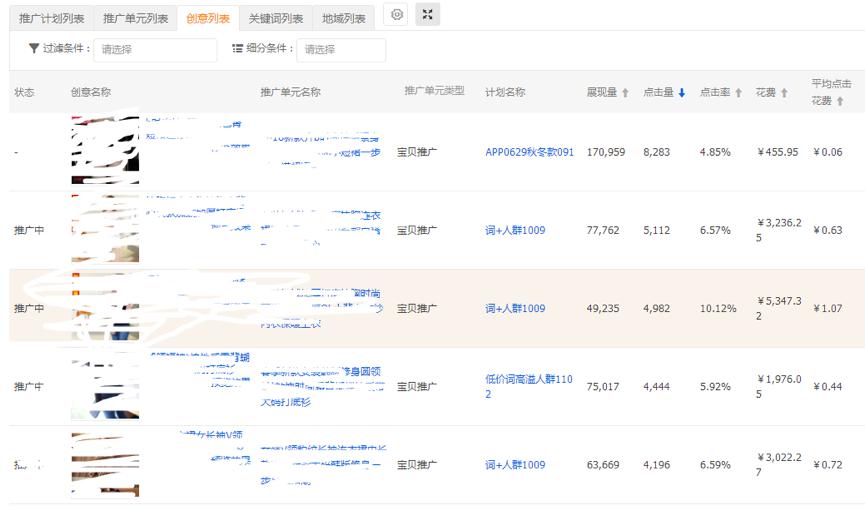Click the 细分条件 list icon
This screenshot has height=506, width=865.
237,49
